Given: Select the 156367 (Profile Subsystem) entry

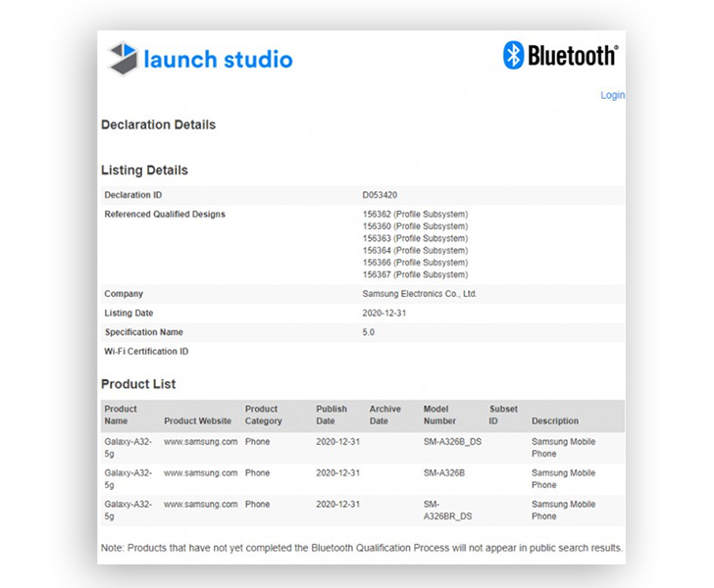Looking at the screenshot, I should tap(415, 274).
